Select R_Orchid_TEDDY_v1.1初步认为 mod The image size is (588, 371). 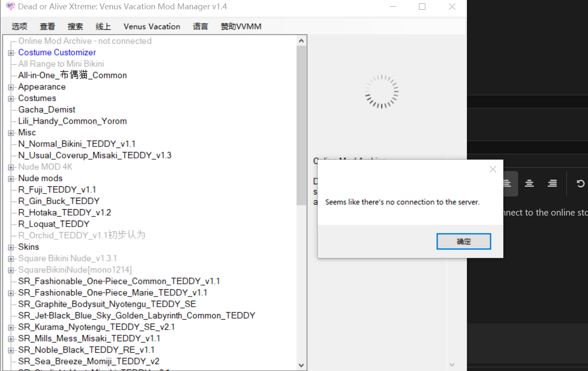pos(82,235)
